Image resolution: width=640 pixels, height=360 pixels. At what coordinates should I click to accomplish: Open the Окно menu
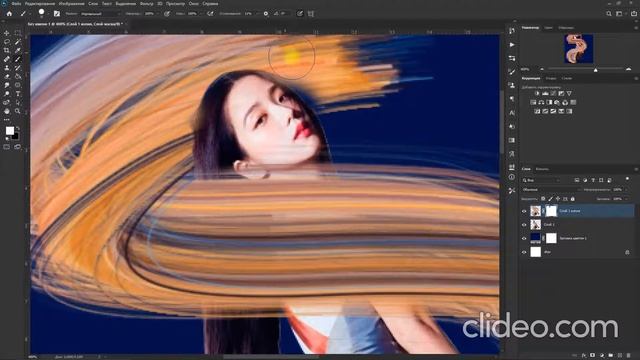(x=193, y=3)
